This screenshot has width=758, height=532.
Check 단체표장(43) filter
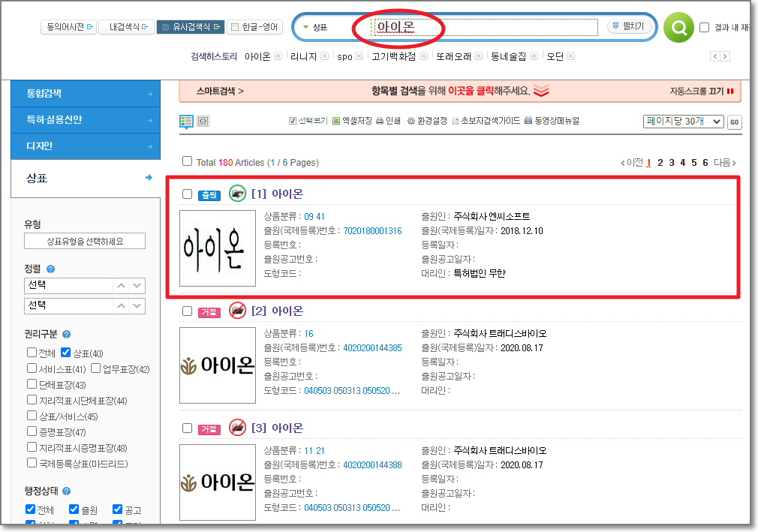(x=32, y=384)
